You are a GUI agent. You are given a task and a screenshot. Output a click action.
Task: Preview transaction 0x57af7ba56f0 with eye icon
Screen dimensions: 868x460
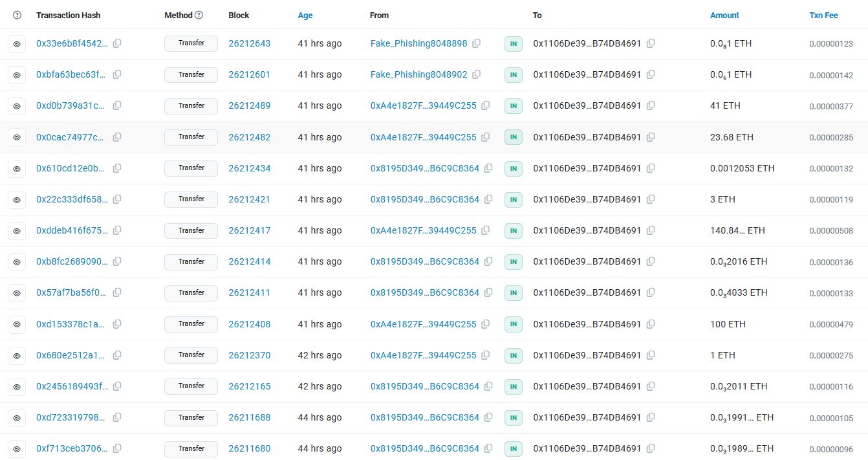[17, 293]
